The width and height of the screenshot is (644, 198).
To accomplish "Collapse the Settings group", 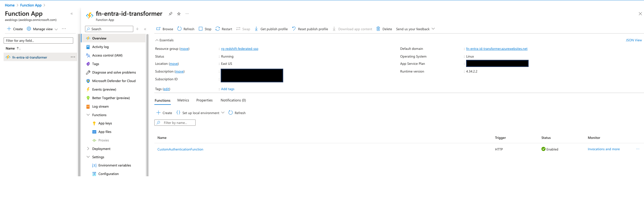I will (88, 157).
